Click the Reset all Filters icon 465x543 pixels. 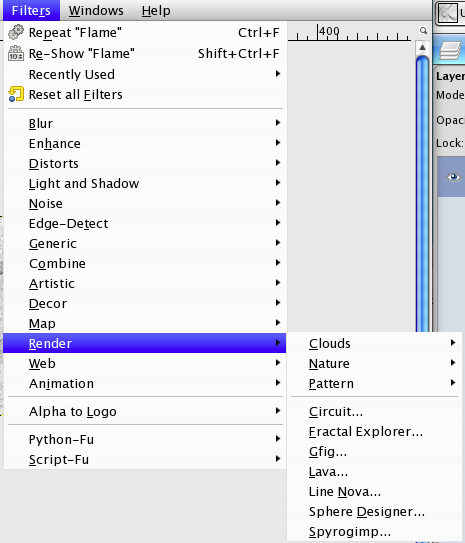tap(16, 94)
